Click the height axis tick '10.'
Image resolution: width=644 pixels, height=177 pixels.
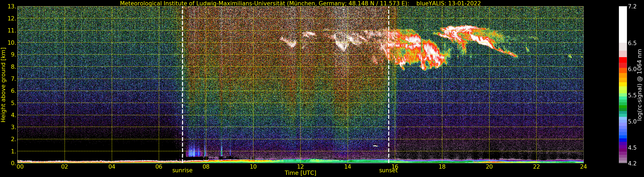(12, 43)
